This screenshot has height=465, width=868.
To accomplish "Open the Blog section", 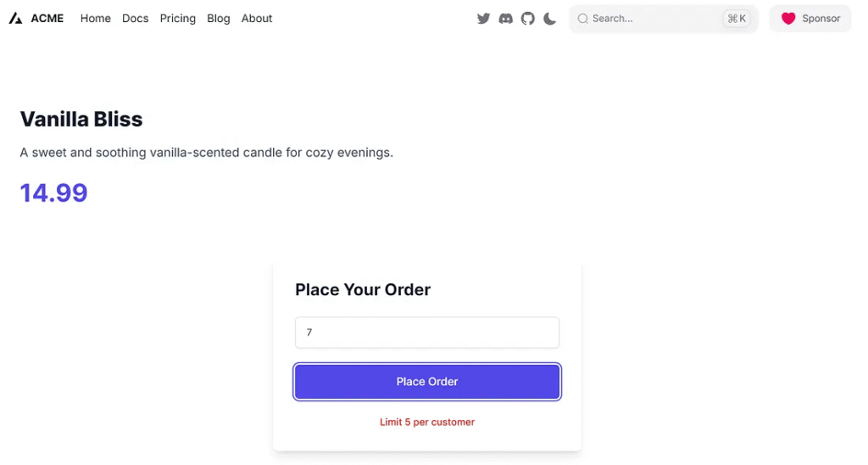I will coord(219,19).
